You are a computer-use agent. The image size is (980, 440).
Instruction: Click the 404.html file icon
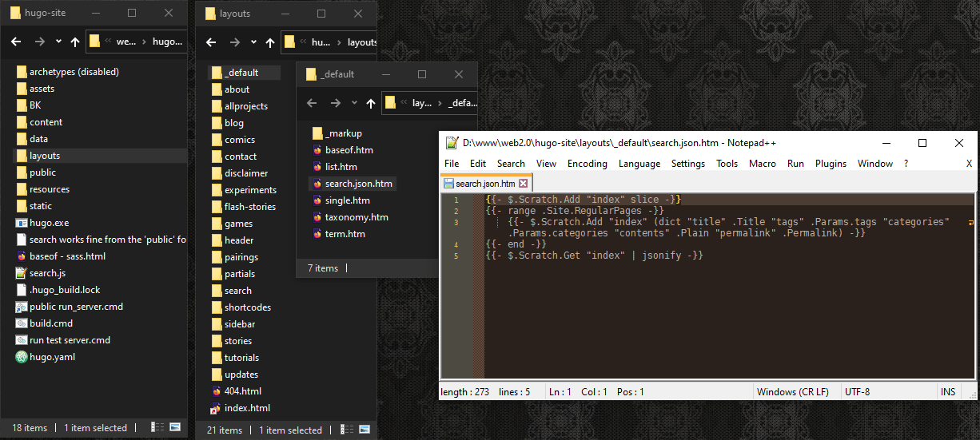pyautogui.click(x=217, y=391)
